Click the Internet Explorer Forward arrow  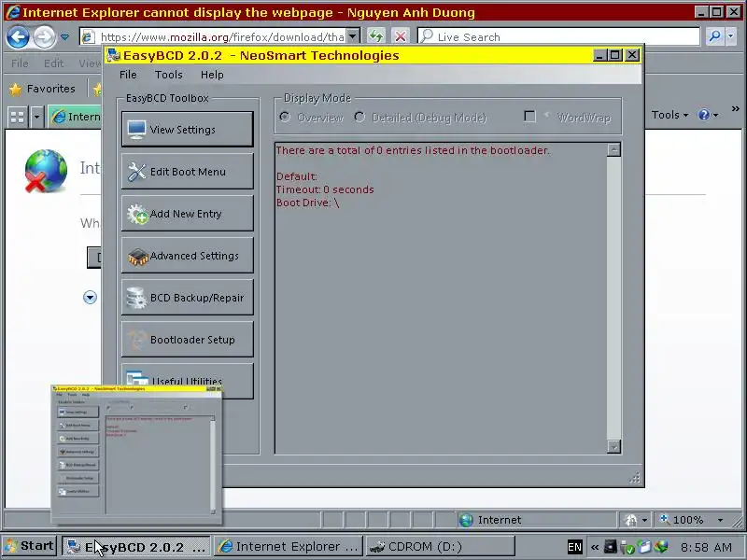(x=44, y=37)
